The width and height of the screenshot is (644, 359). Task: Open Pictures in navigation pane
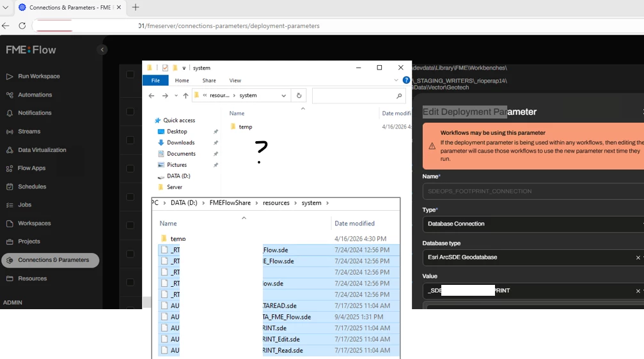[177, 165]
